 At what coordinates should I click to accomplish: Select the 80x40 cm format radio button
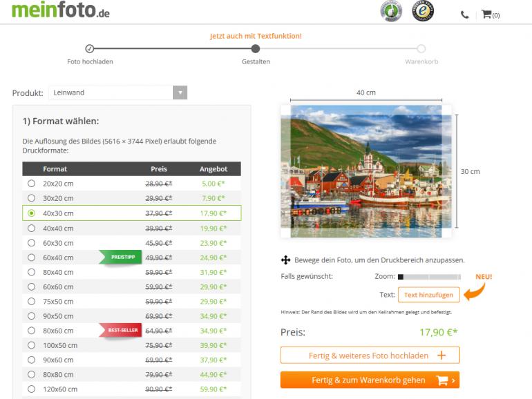click(31, 272)
